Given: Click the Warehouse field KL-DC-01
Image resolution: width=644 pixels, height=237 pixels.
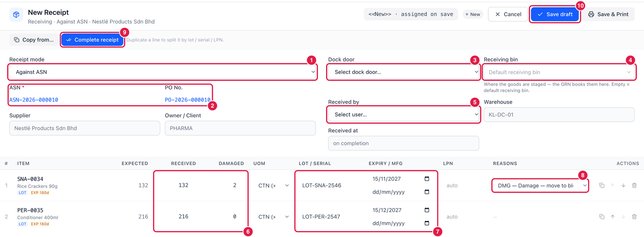Looking at the screenshot, I should [559, 114].
